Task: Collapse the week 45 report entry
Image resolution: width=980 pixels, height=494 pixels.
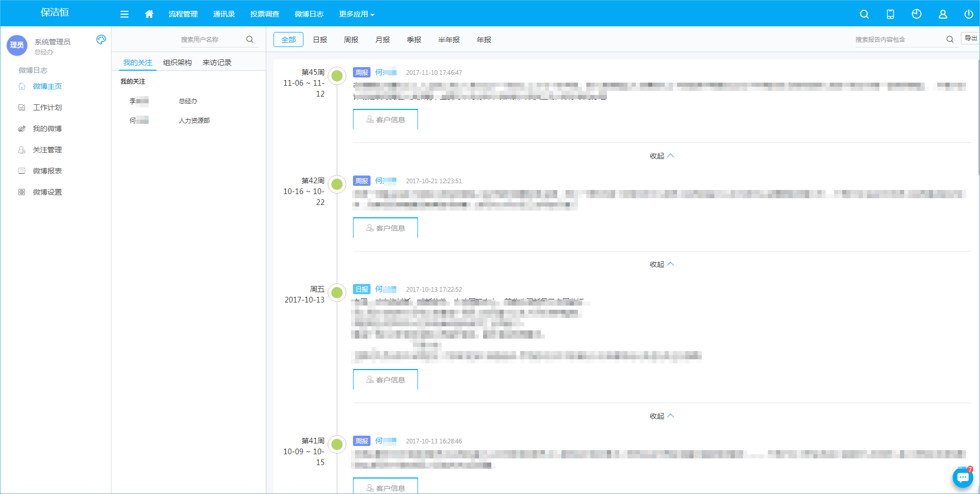Action: [661, 156]
